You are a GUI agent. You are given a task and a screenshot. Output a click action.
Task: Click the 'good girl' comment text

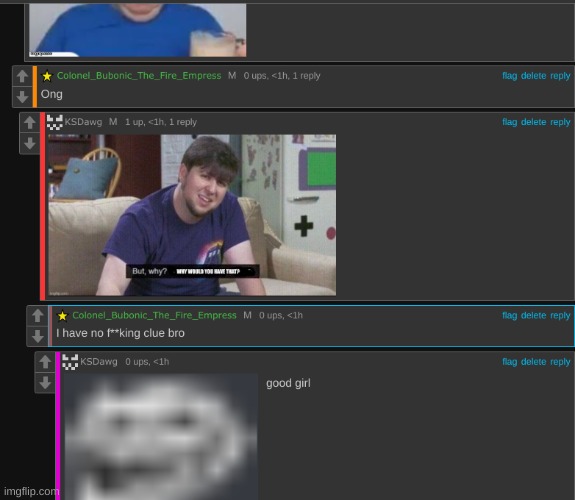tap(288, 383)
